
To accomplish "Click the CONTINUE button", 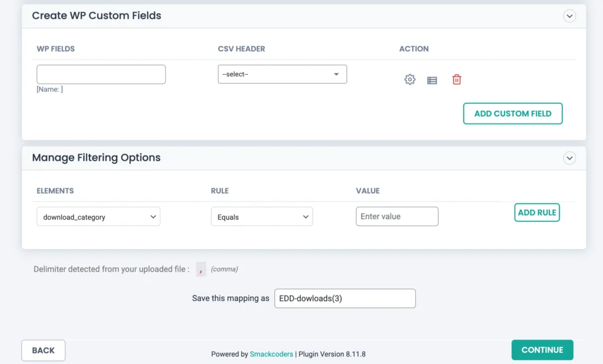I will [x=542, y=350].
